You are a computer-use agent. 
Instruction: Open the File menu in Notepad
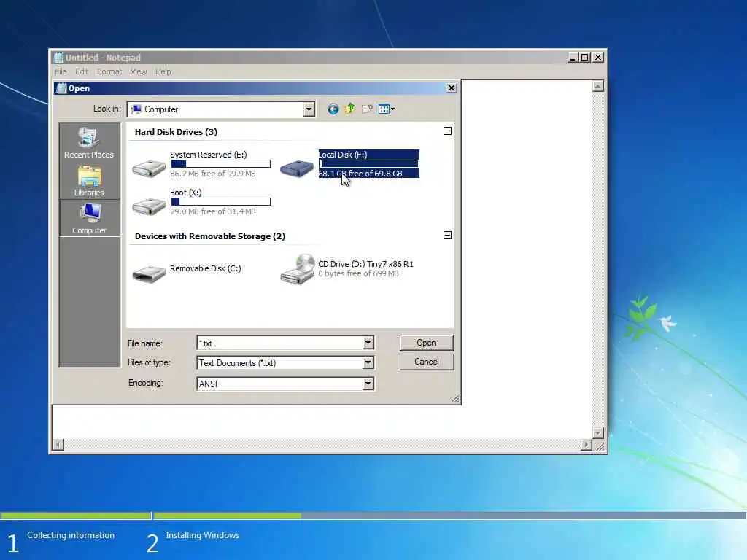coord(61,72)
